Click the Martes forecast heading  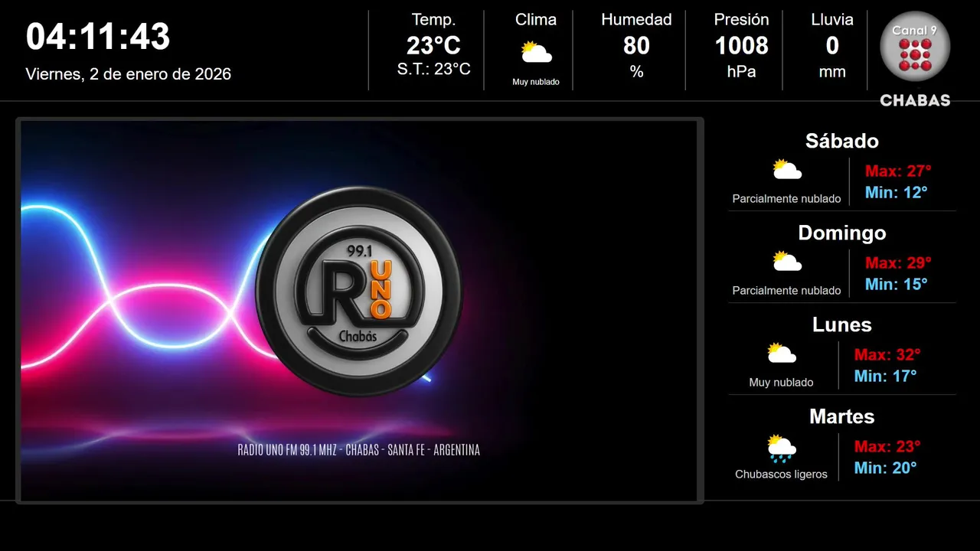842,416
